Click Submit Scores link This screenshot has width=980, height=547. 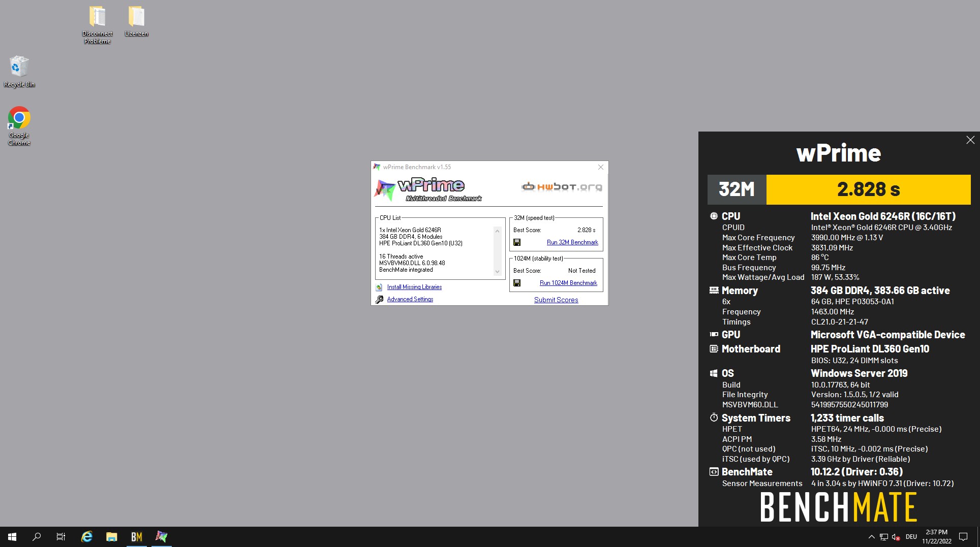[x=556, y=300]
